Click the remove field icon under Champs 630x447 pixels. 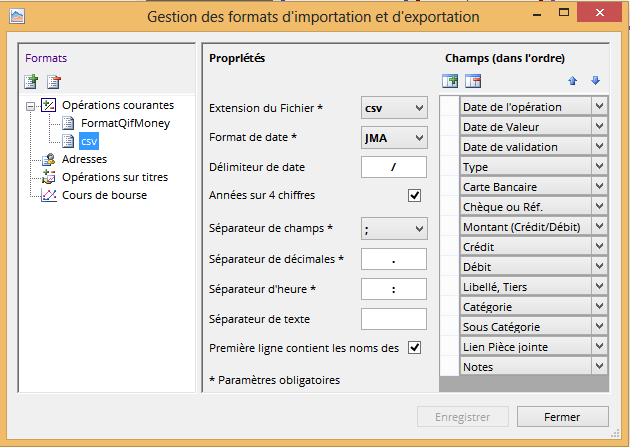click(x=474, y=81)
